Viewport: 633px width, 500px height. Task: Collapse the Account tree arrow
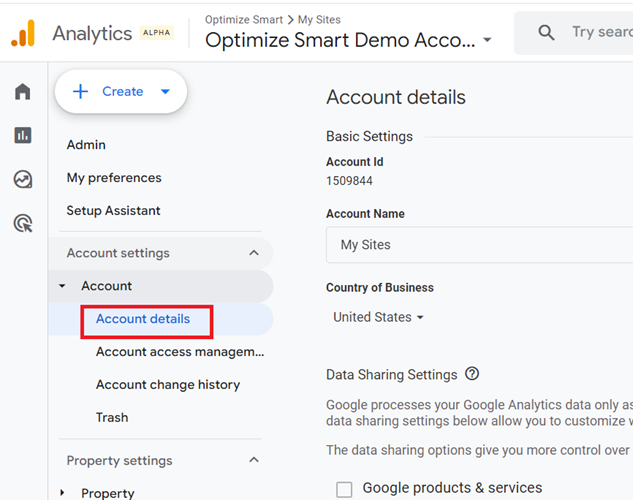coord(62,286)
